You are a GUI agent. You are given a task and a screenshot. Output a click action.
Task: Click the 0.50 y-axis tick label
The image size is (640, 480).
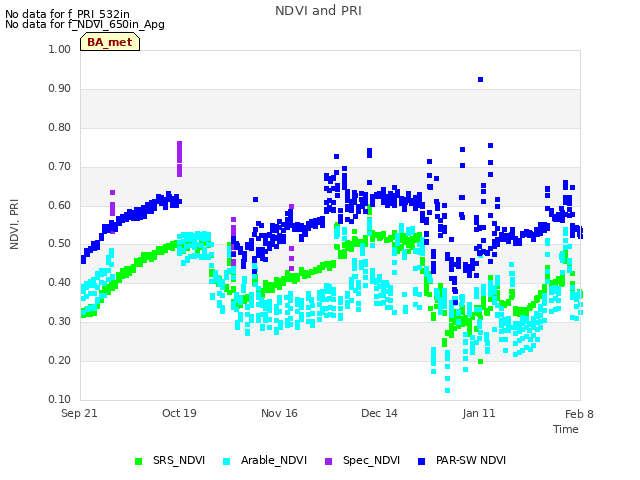60,244
